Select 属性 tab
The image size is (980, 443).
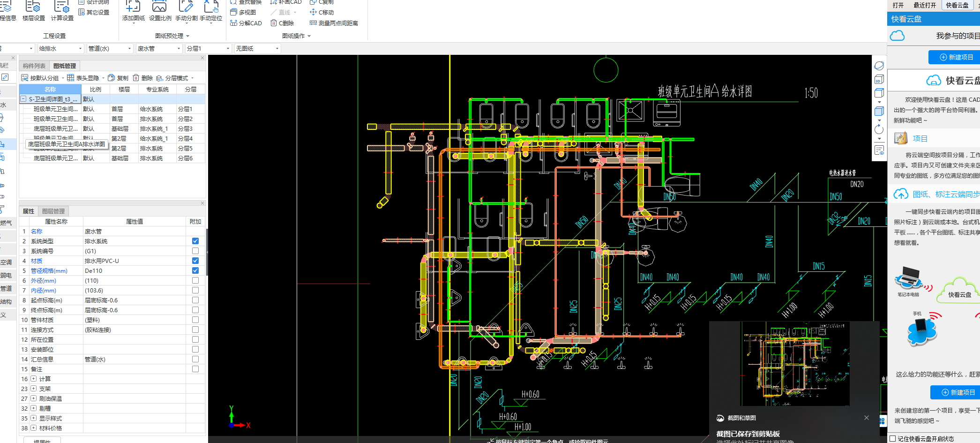pyautogui.click(x=29, y=211)
